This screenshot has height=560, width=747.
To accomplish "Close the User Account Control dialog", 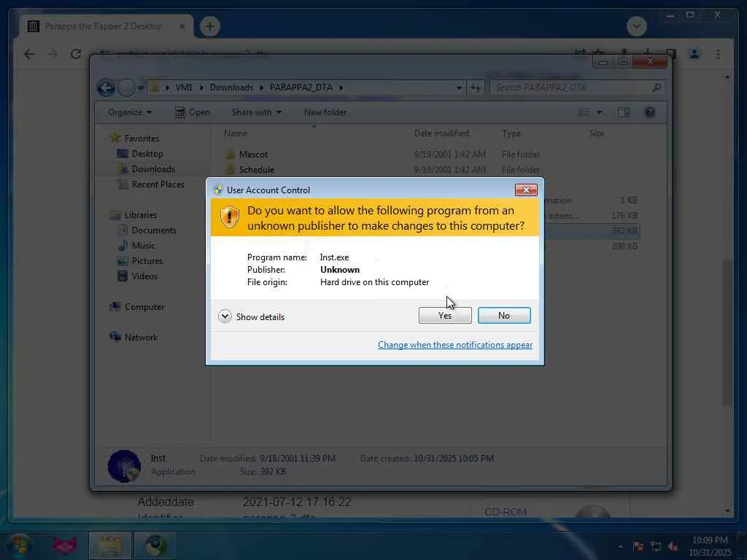I will pyautogui.click(x=526, y=190).
